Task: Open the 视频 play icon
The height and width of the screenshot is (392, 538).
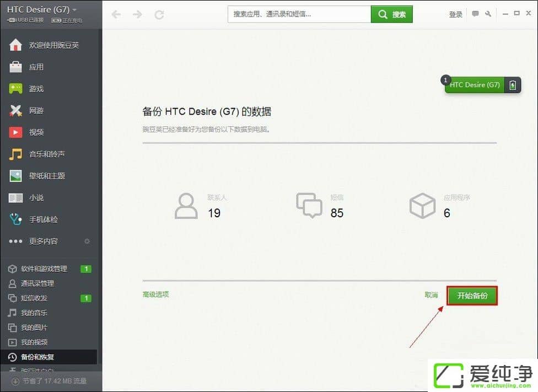Action: (15, 132)
